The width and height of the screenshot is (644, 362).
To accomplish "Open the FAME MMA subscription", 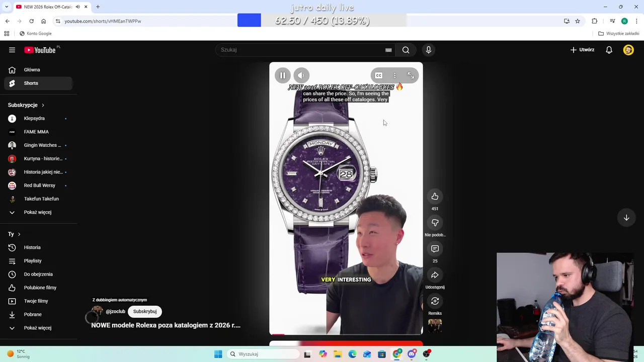I will pos(38,132).
